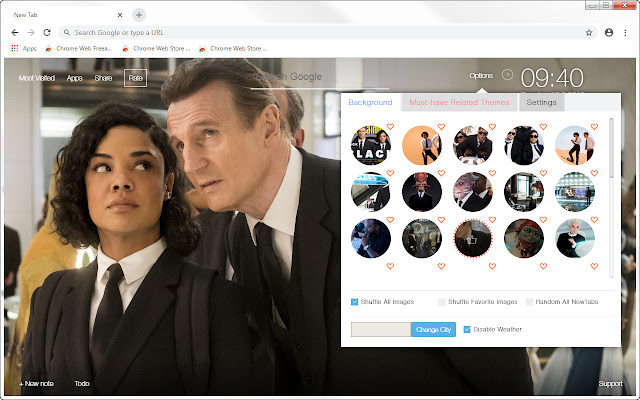Select the desert agents background thumbnail

[x=575, y=145]
